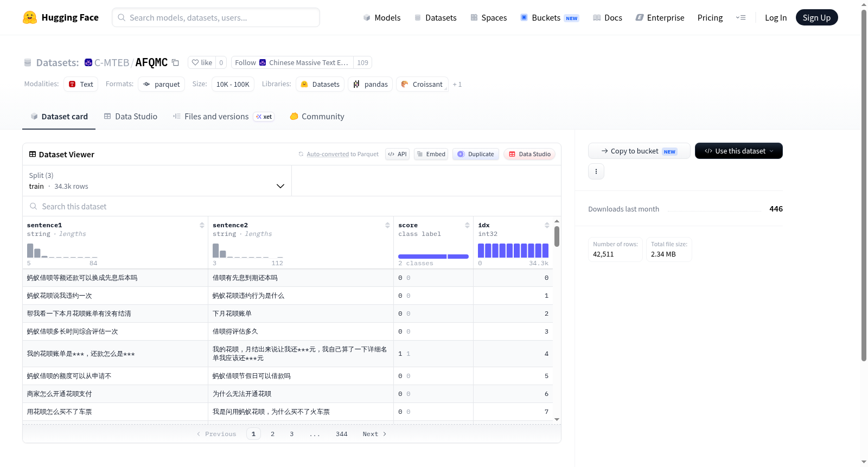Open the Use this dataset dropdown
The width and height of the screenshot is (868, 467).
pos(739,151)
